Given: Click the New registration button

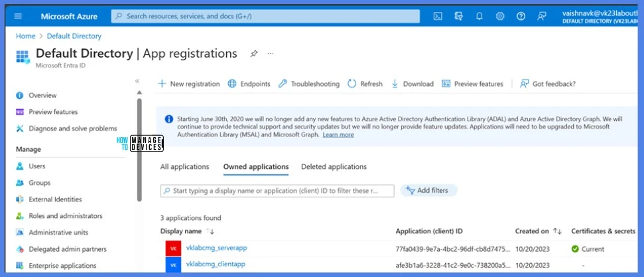Looking at the screenshot, I should pos(189,83).
